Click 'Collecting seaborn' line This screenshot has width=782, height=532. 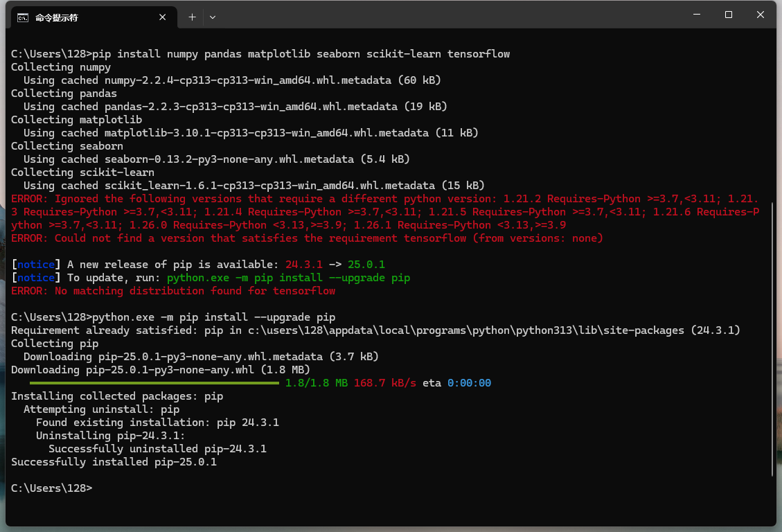(x=66, y=146)
